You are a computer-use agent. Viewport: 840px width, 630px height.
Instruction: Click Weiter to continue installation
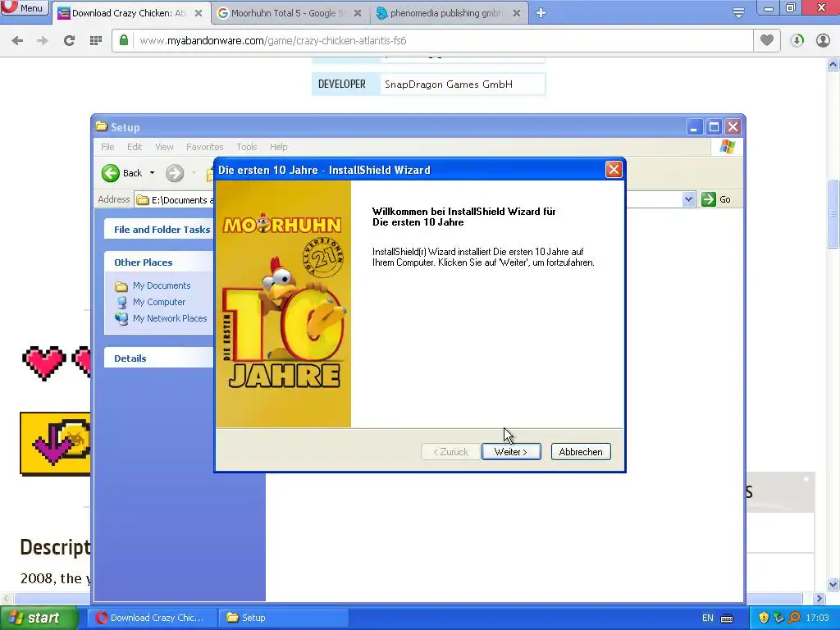tap(511, 452)
